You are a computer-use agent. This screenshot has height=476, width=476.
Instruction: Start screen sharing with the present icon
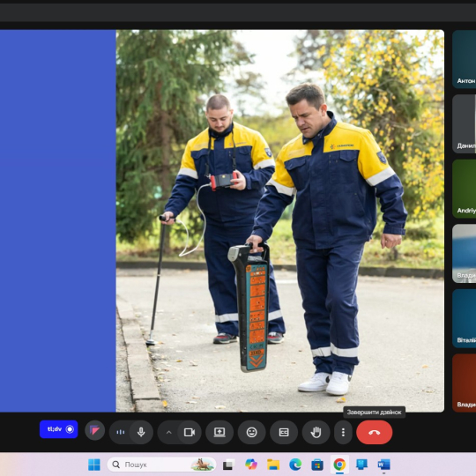tap(219, 432)
